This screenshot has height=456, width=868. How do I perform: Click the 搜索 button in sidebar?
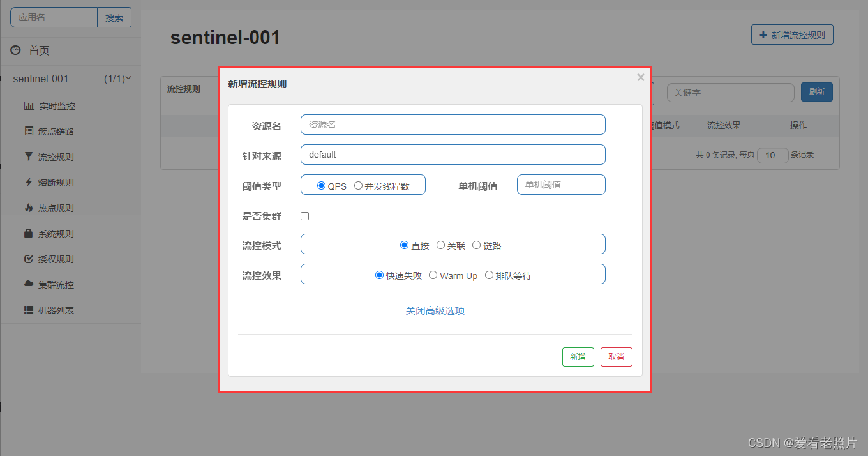(x=114, y=18)
